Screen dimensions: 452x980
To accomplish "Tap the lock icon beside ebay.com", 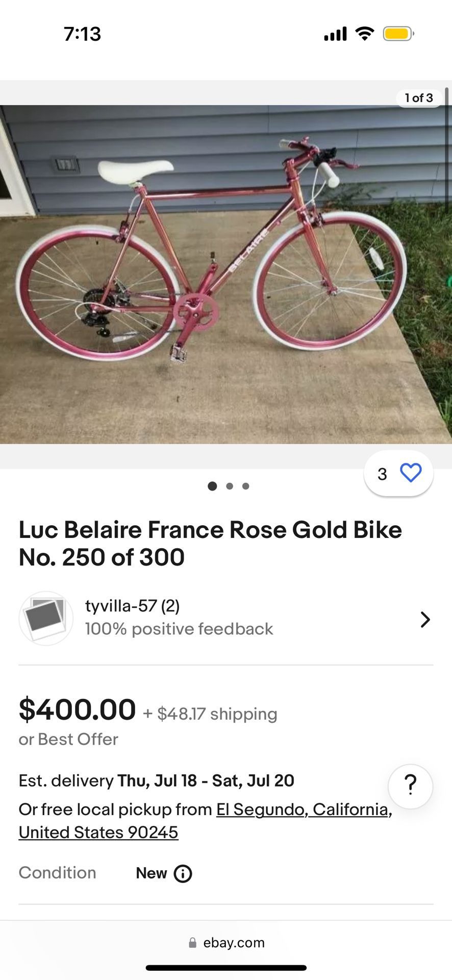I will click(x=192, y=943).
